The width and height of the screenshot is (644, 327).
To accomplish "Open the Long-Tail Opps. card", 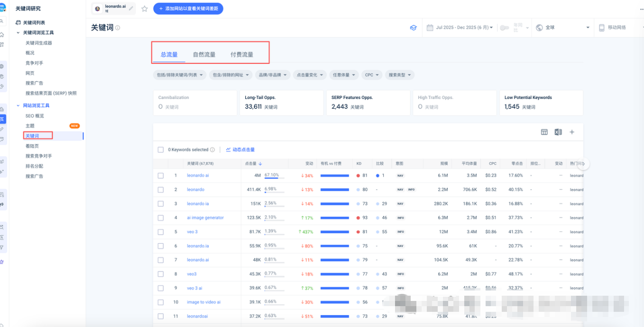I will [x=282, y=103].
